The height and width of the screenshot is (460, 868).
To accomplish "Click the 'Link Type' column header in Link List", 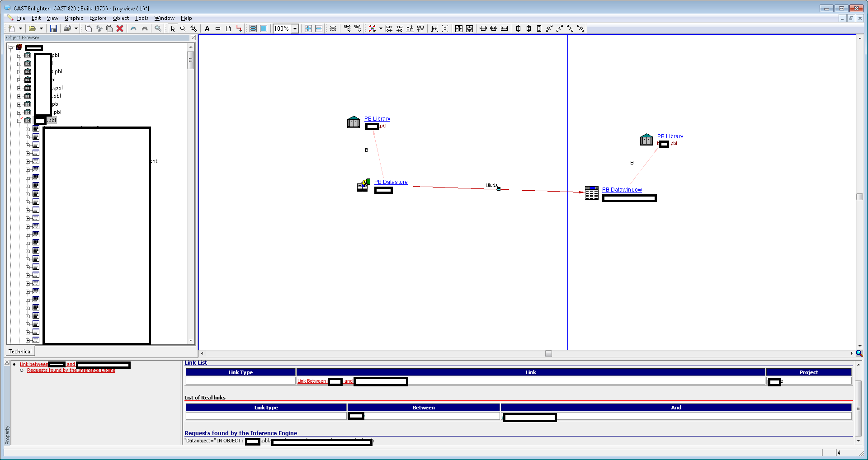I will 241,372.
